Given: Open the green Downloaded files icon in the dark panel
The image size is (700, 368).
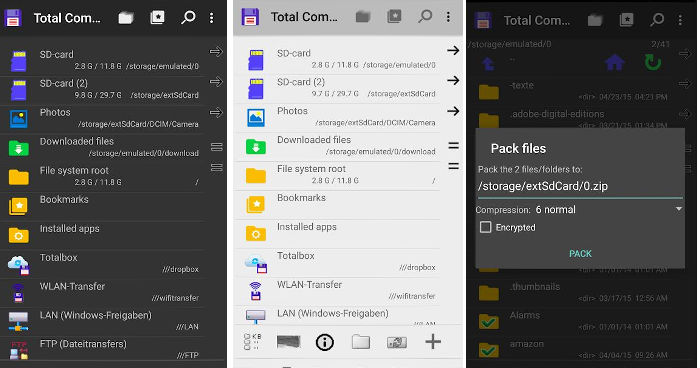Looking at the screenshot, I should click(x=19, y=148).
